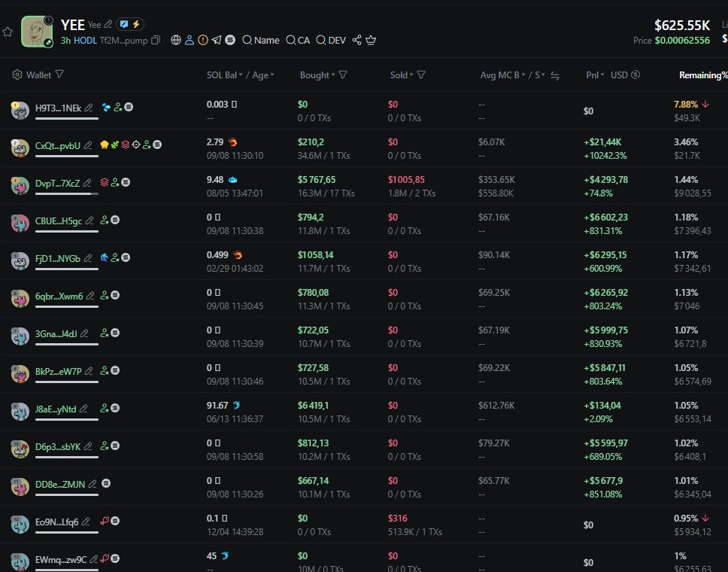Rename wallet 6qbr...Xwm6 with pencil

[90, 296]
